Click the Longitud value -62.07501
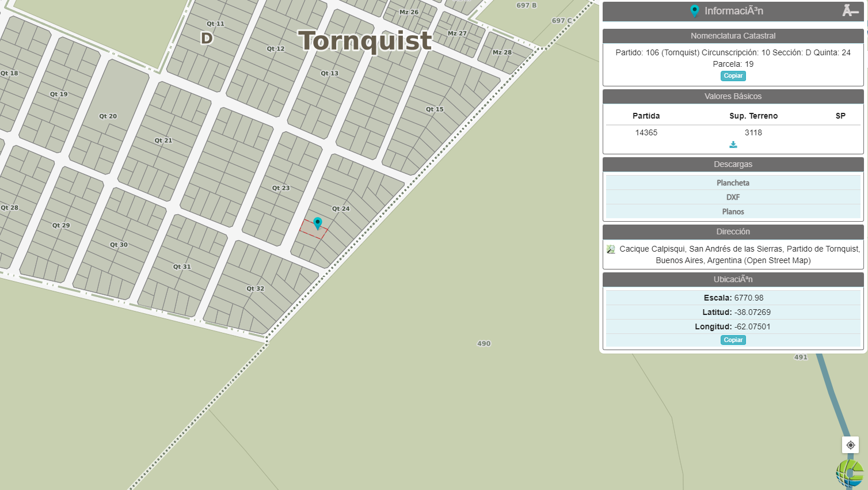 tap(752, 326)
